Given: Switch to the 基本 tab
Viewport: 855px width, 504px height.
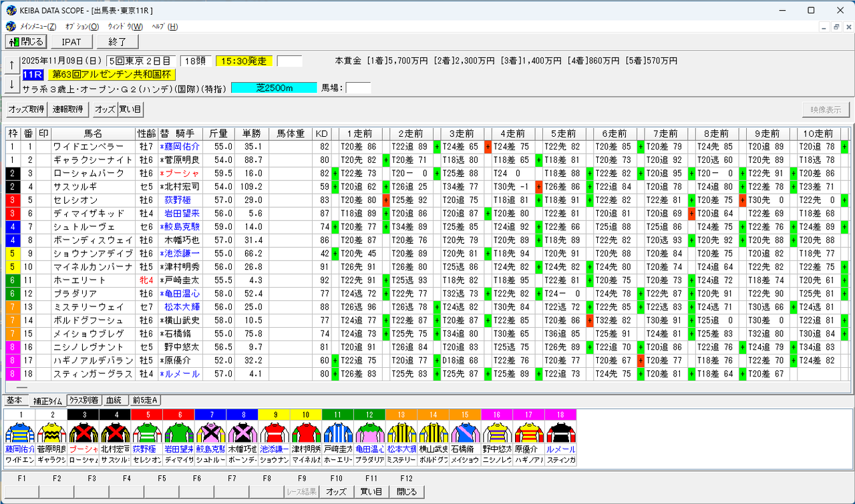Looking at the screenshot, I should 14,401.
